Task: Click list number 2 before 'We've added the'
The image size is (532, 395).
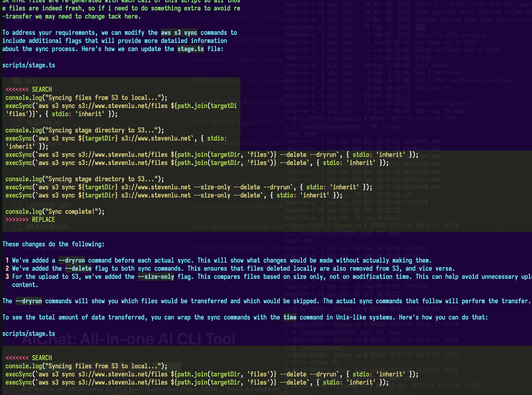Action: tap(7, 269)
